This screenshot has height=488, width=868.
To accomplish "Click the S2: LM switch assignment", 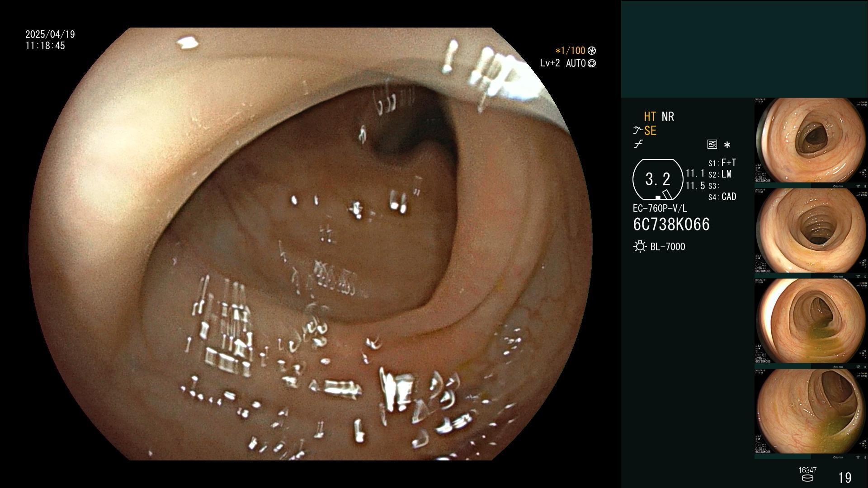I will pyautogui.click(x=720, y=174).
